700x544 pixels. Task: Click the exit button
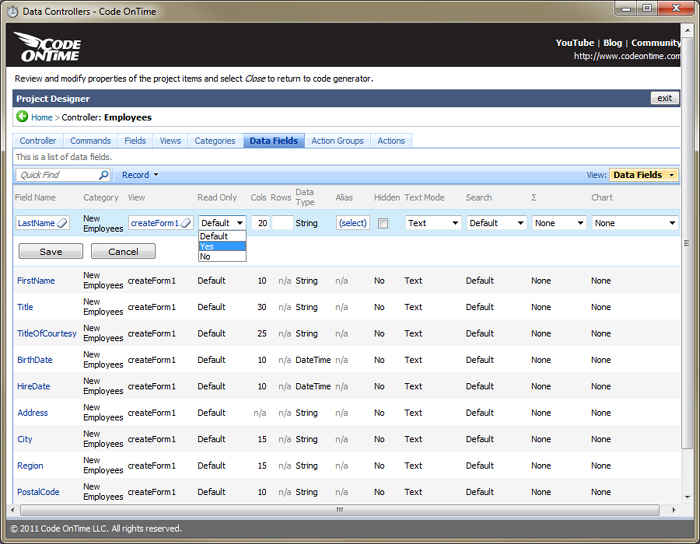tap(664, 98)
